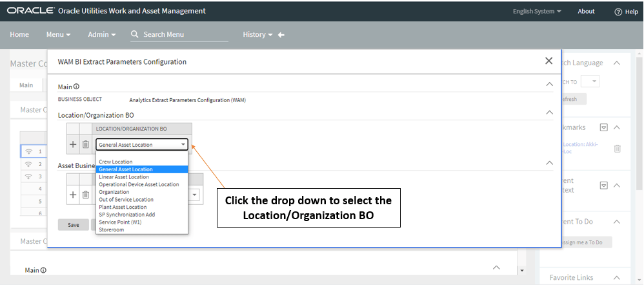
Task: Switch to the Main tab behind dialog
Action: click(26, 85)
